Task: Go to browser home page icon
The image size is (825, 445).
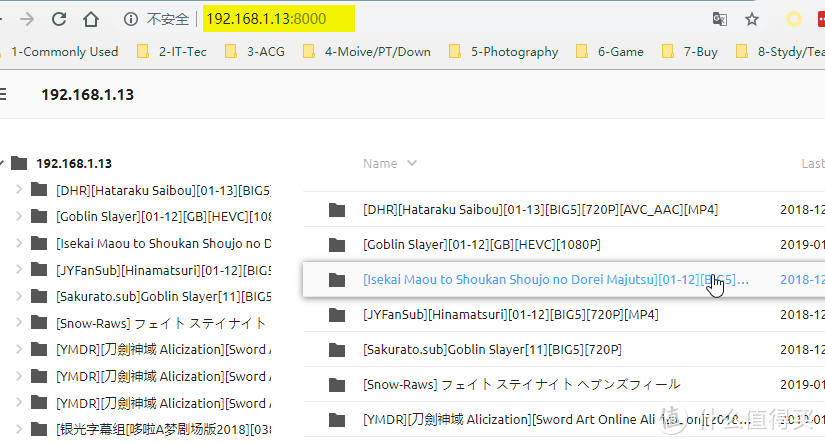Action: 90,19
